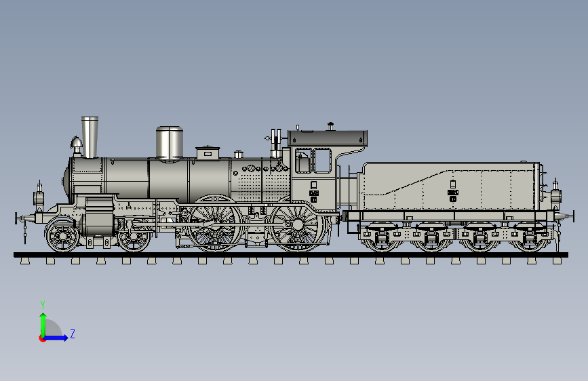The width and height of the screenshot is (588, 381).
Task: Select the locomotive's tall smokestack chimney
Action: point(90,137)
